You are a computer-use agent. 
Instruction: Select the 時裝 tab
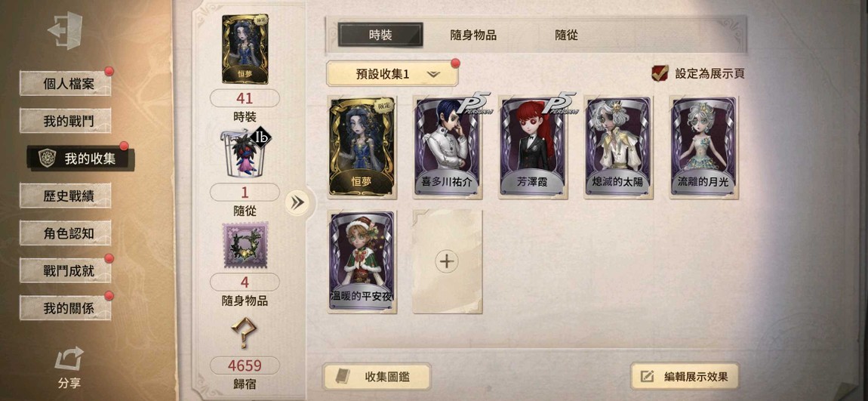pos(380,35)
